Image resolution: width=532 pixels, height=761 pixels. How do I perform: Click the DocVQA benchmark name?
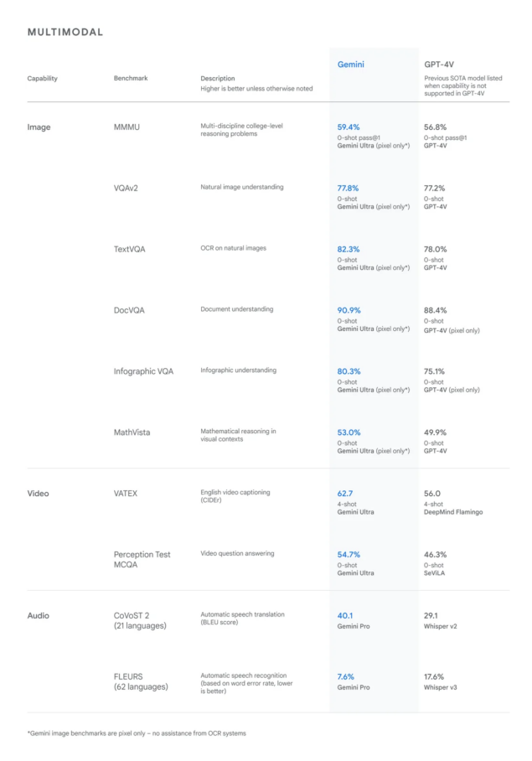tap(129, 311)
